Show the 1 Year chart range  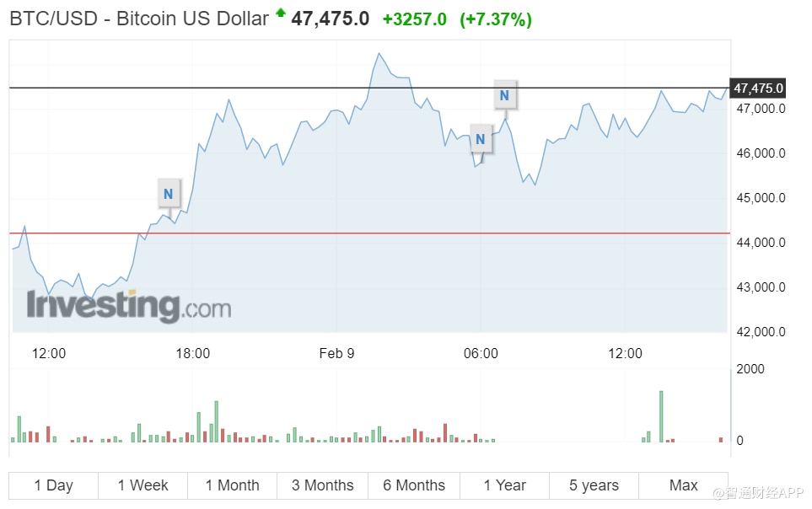click(504, 485)
